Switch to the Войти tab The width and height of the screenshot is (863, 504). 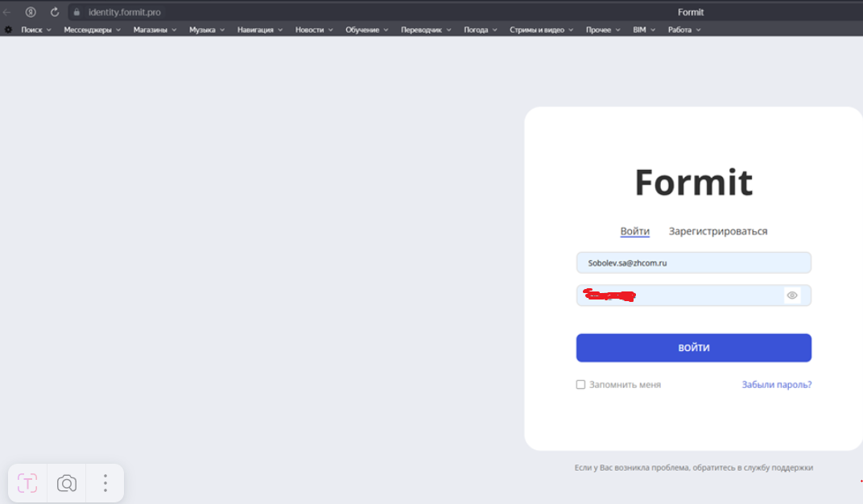click(x=634, y=231)
